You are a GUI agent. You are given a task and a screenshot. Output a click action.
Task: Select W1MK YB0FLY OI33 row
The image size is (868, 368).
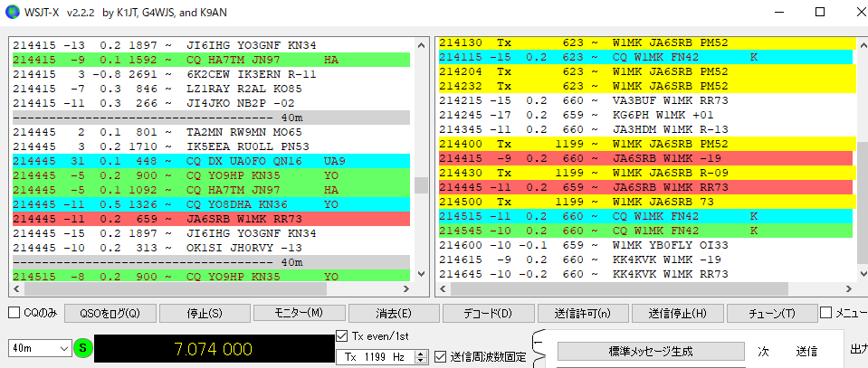[645, 245]
